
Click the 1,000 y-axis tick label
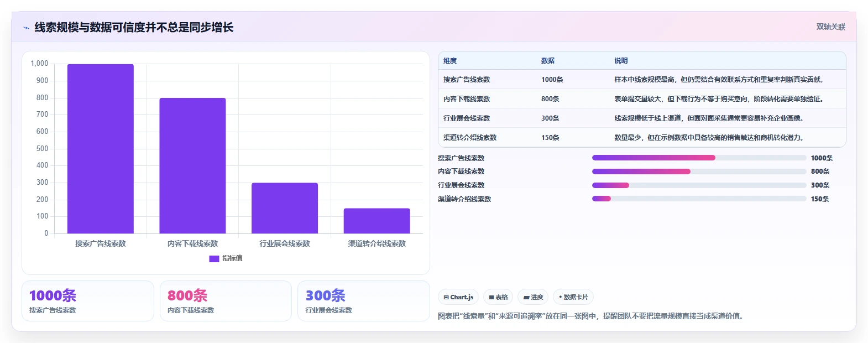coord(39,64)
